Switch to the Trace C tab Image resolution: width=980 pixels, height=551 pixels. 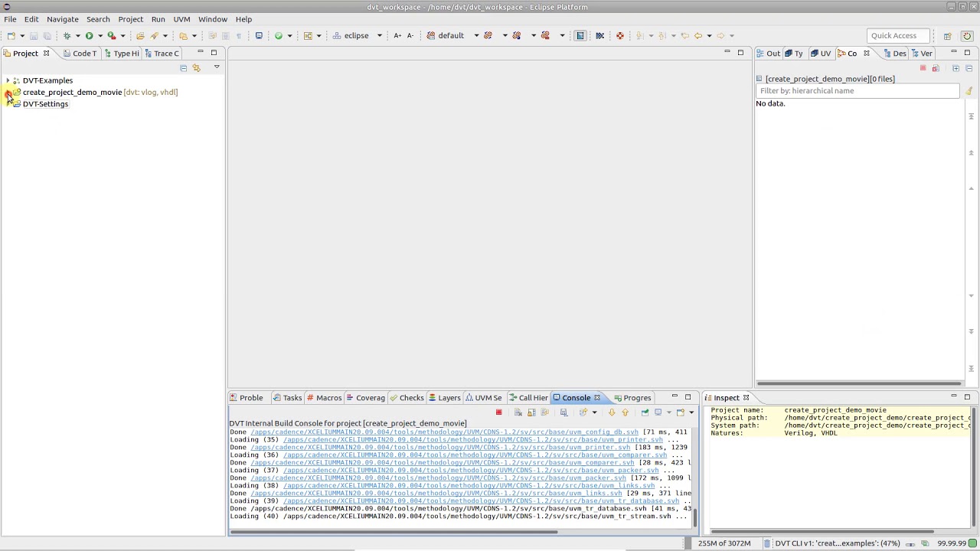point(162,54)
